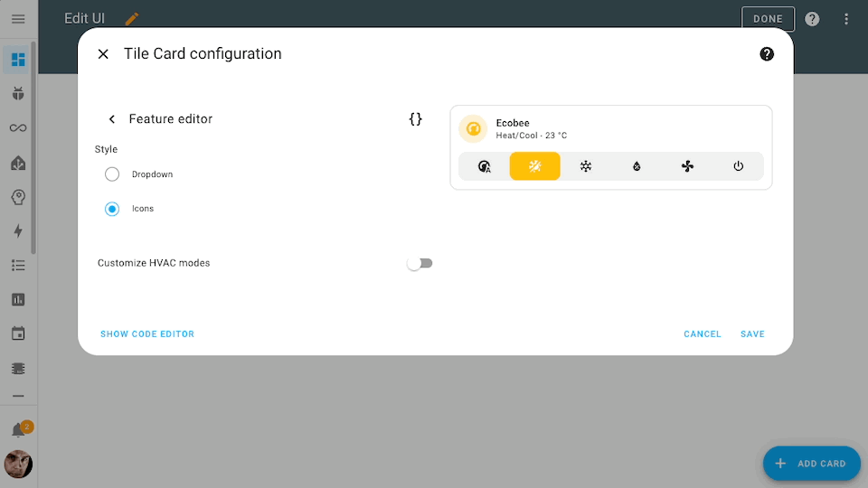Click SAVE in the dialog

752,334
